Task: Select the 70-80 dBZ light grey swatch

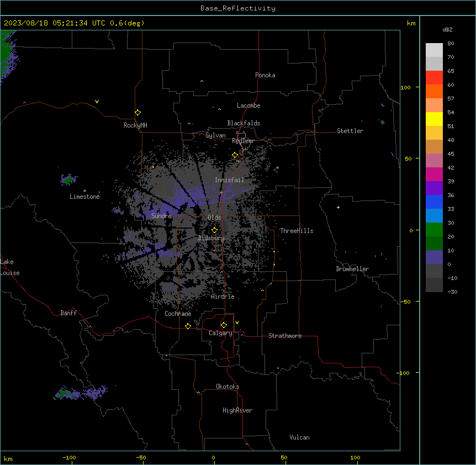Action: click(x=434, y=50)
